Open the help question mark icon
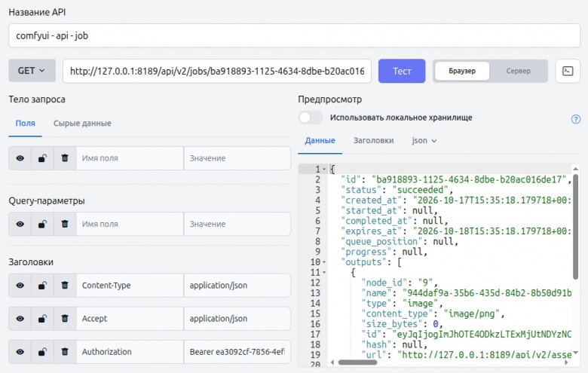This screenshot has height=373, width=588. click(576, 119)
